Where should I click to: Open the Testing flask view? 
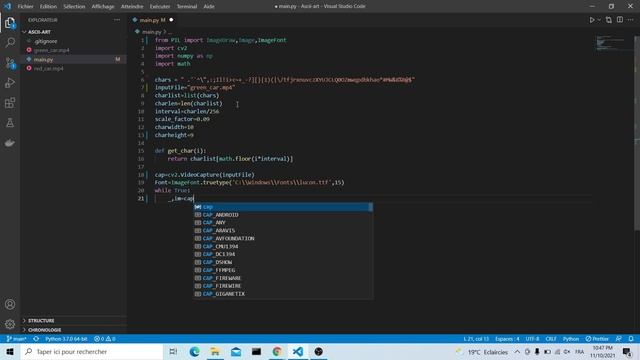pos(10,122)
